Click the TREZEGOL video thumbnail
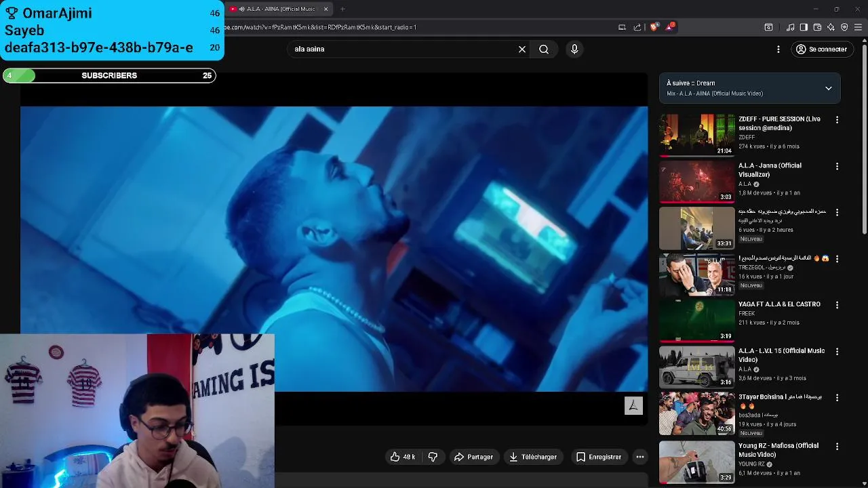This screenshot has height=488, width=868. (x=696, y=274)
